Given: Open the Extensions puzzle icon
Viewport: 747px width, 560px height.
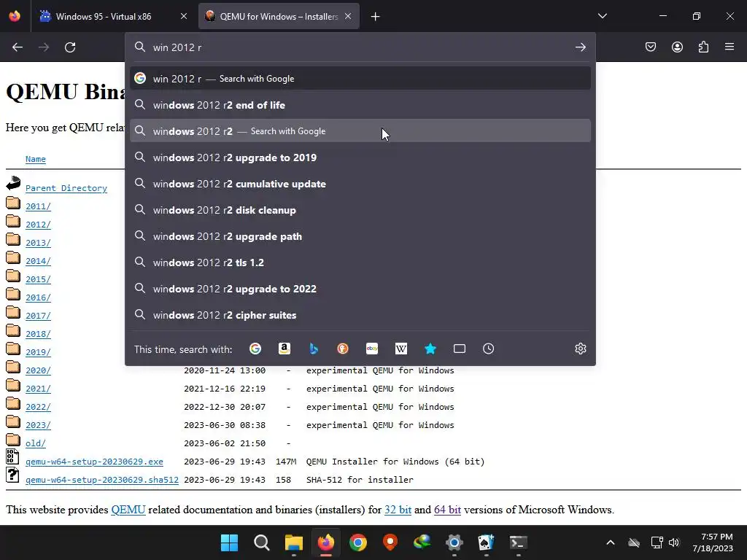Looking at the screenshot, I should pyautogui.click(x=703, y=47).
